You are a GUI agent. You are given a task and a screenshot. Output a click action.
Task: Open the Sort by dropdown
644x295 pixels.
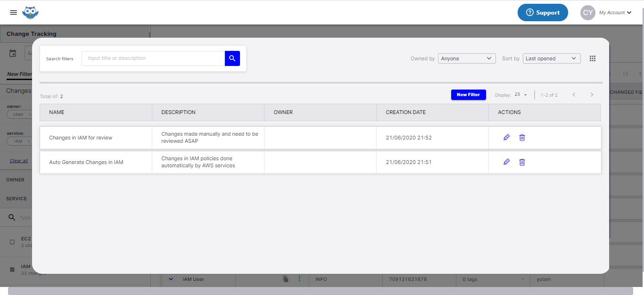click(552, 58)
